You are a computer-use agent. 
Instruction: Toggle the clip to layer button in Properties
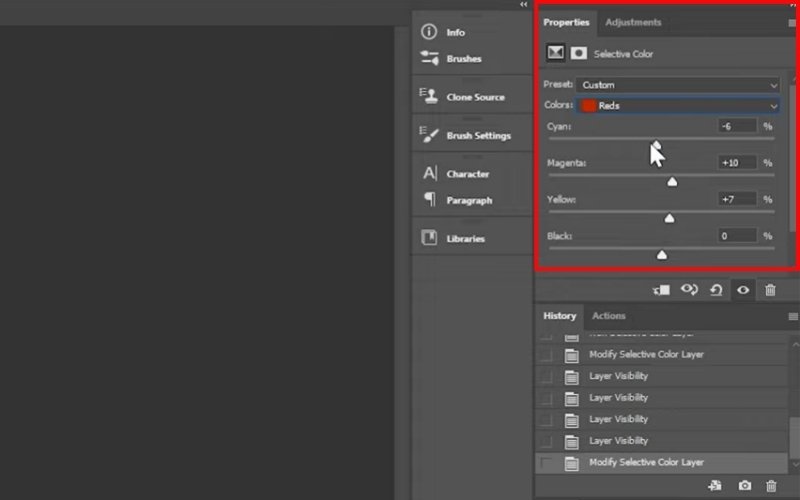click(662, 290)
